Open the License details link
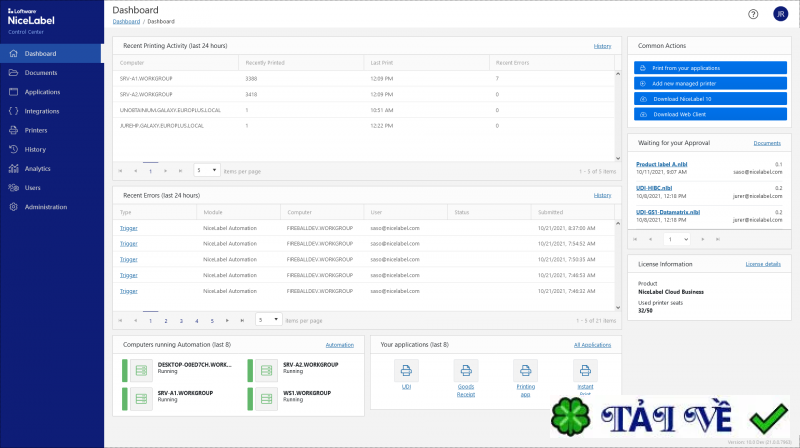 click(x=763, y=264)
